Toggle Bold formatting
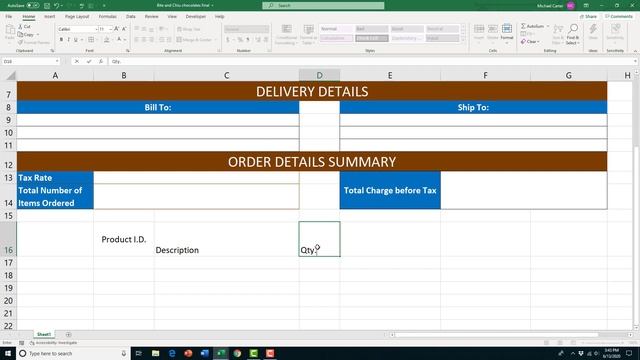This screenshot has height=360, width=640. coord(61,40)
